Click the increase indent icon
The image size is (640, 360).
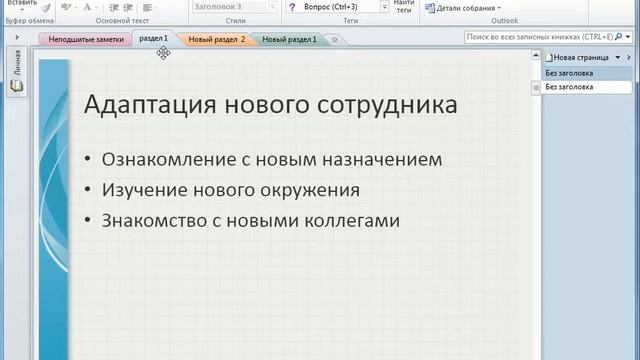pyautogui.click(x=128, y=7)
